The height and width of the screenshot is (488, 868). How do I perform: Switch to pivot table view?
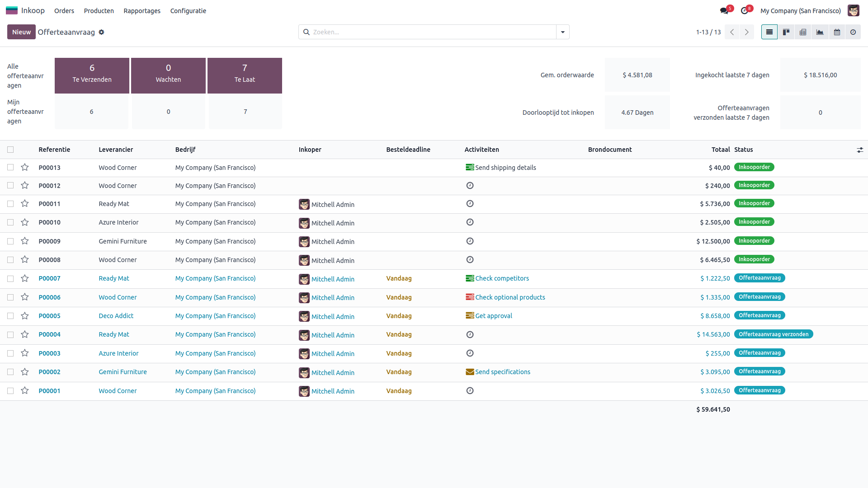803,32
